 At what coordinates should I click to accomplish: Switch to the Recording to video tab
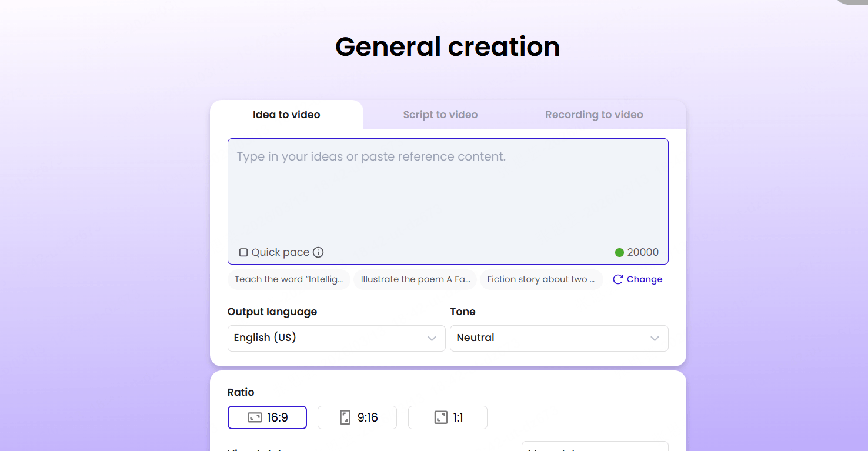594,114
